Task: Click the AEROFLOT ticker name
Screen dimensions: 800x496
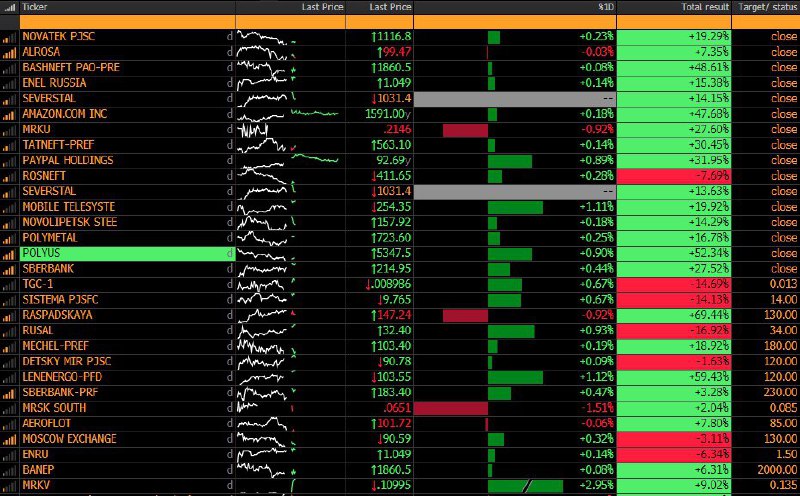Action: click(46, 424)
